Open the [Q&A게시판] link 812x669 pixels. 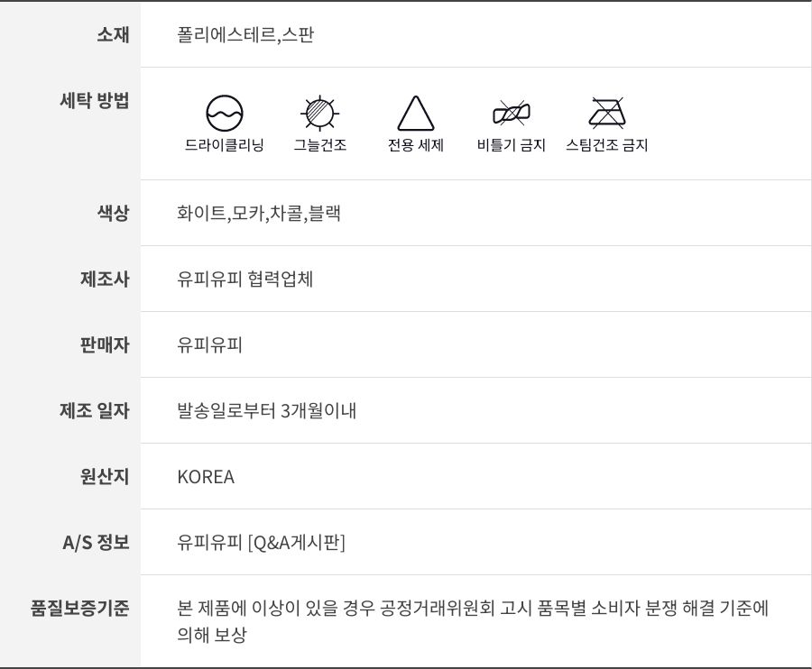(296, 543)
